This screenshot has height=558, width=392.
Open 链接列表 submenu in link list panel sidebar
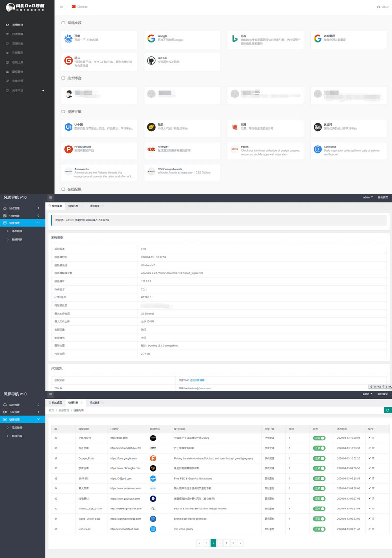click(x=17, y=436)
